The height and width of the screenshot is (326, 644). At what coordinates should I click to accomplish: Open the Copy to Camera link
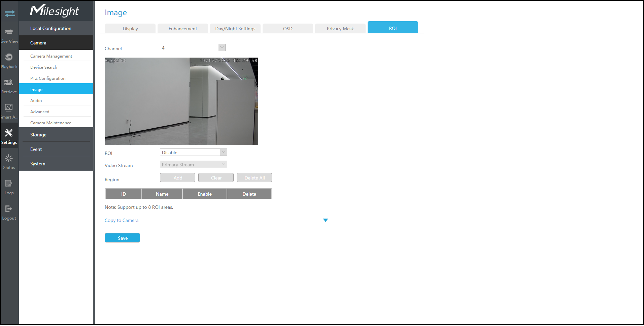pyautogui.click(x=122, y=220)
